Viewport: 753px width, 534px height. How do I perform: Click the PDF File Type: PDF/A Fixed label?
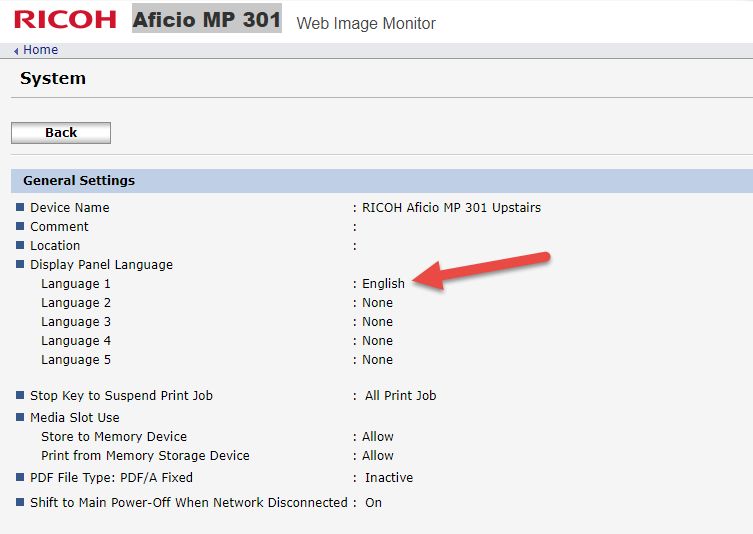pyautogui.click(x=111, y=478)
